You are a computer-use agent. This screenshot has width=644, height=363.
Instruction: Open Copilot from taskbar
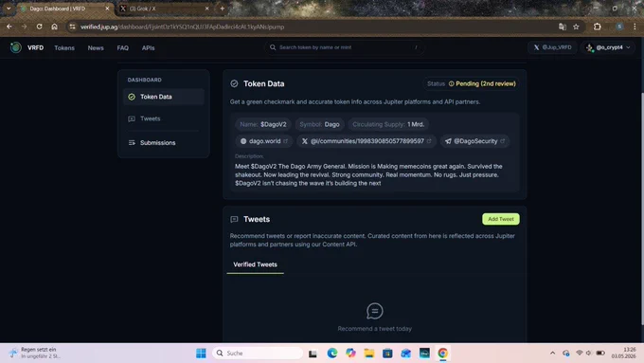(x=350, y=354)
